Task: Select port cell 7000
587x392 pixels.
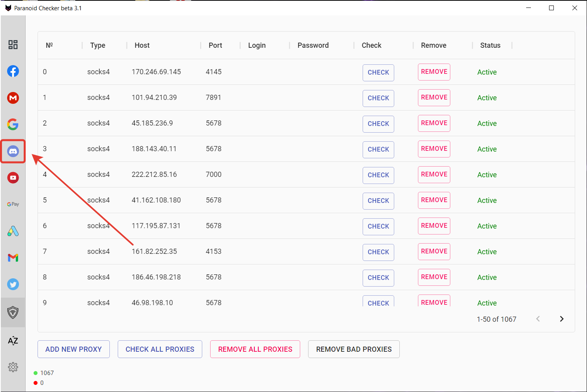Action: (x=214, y=174)
